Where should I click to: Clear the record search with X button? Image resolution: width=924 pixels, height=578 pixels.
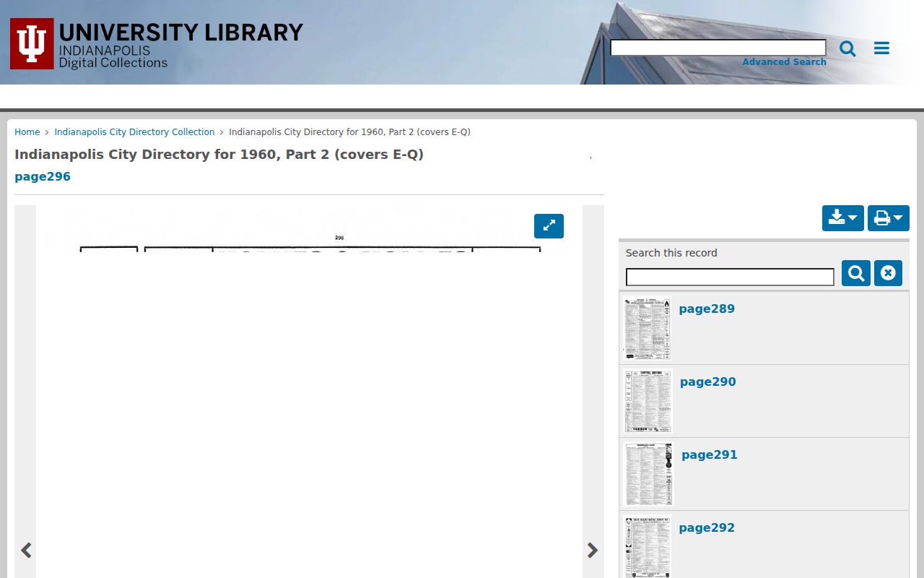(x=888, y=273)
